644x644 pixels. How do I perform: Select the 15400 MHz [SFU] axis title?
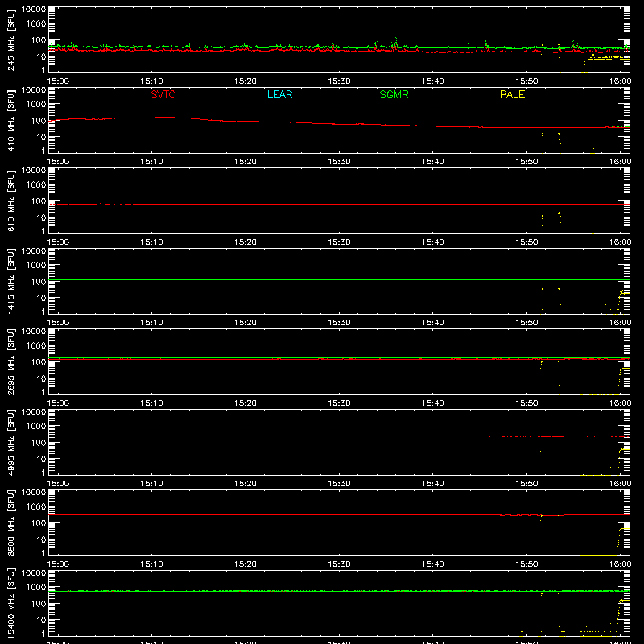click(11, 603)
